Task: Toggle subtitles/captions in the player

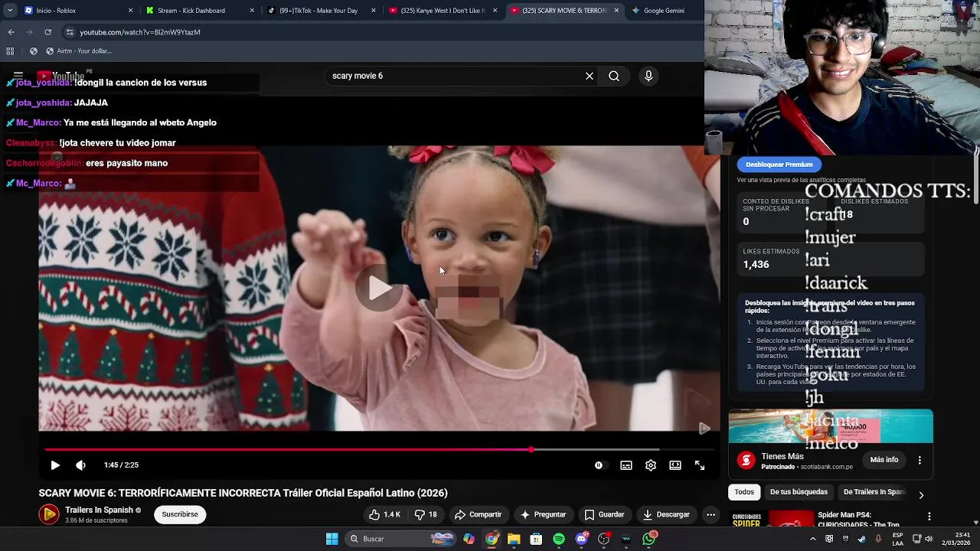Action: [626, 465]
